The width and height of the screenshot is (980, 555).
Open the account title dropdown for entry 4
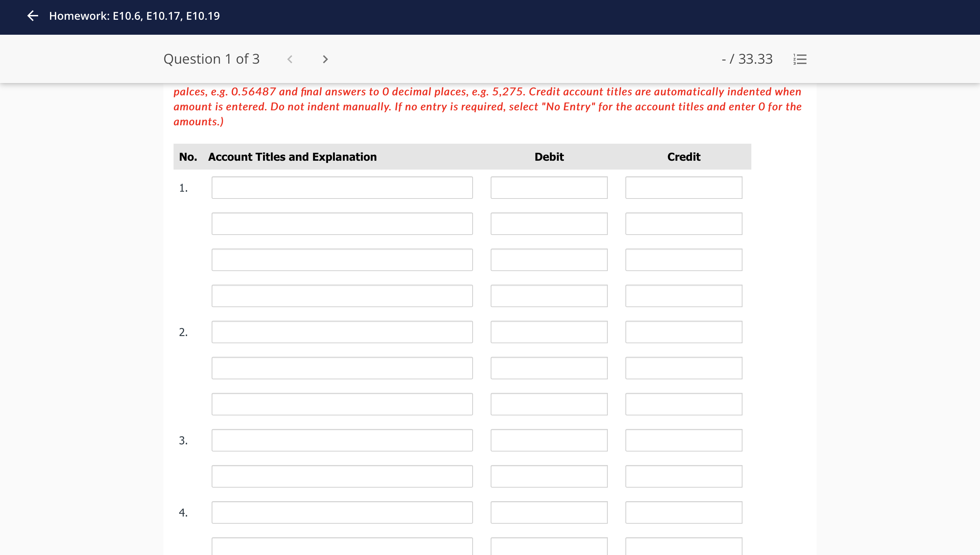click(342, 512)
